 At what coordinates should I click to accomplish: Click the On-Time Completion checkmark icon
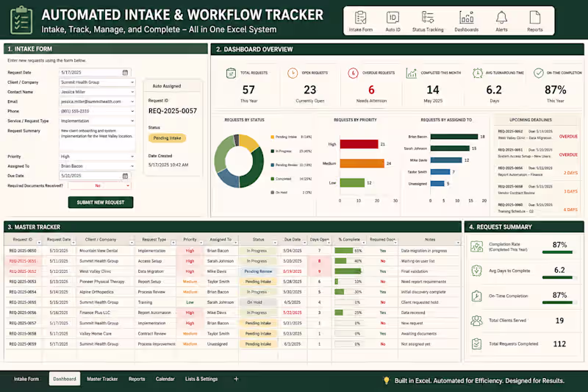pyautogui.click(x=539, y=73)
